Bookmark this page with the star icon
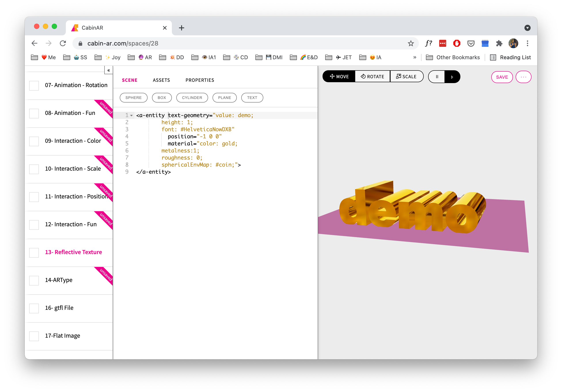Screen dimensions: 562x392 point(411,43)
